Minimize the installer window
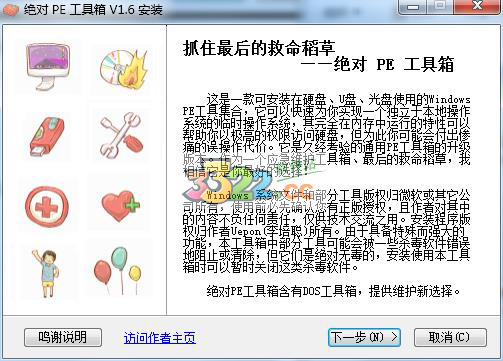The image size is (503, 361). [x=413, y=7]
